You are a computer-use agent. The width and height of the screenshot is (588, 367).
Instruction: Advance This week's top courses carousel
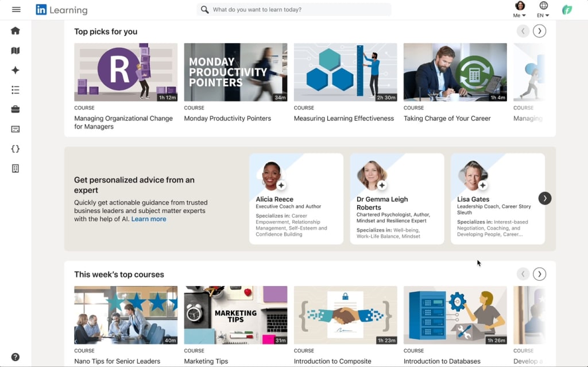click(x=539, y=274)
